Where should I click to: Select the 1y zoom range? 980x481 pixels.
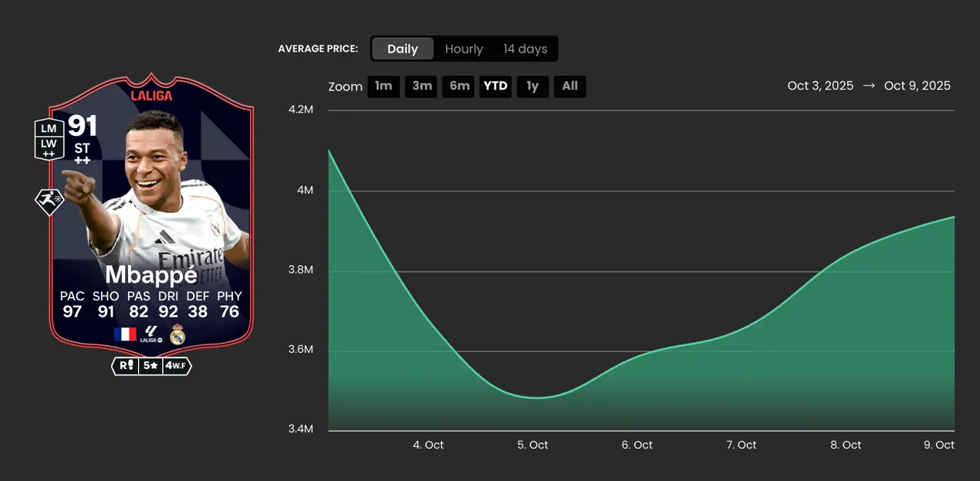click(532, 86)
